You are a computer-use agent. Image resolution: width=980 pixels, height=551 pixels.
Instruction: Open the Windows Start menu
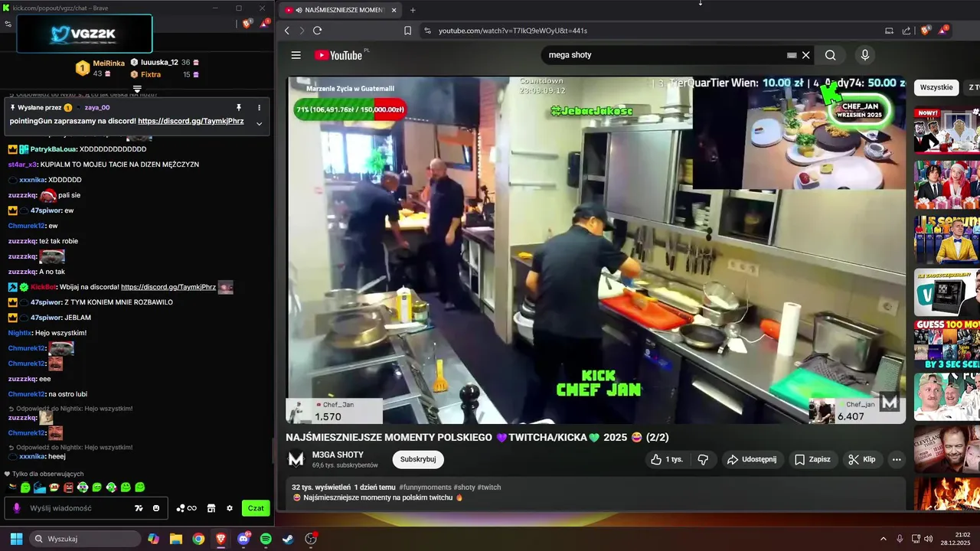(16, 539)
